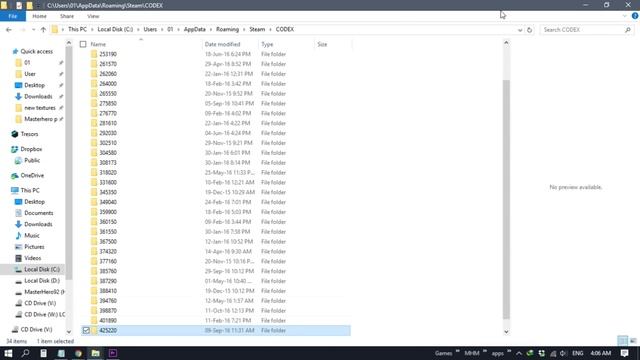Viewport: 640px width, 360px height.
Task: Open the apps taskbar toolbar
Action: coord(498,353)
